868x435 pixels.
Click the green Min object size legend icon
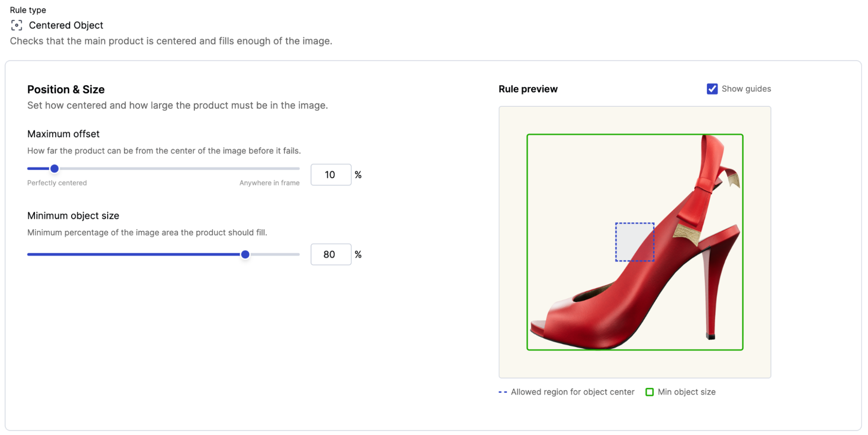[x=650, y=392]
